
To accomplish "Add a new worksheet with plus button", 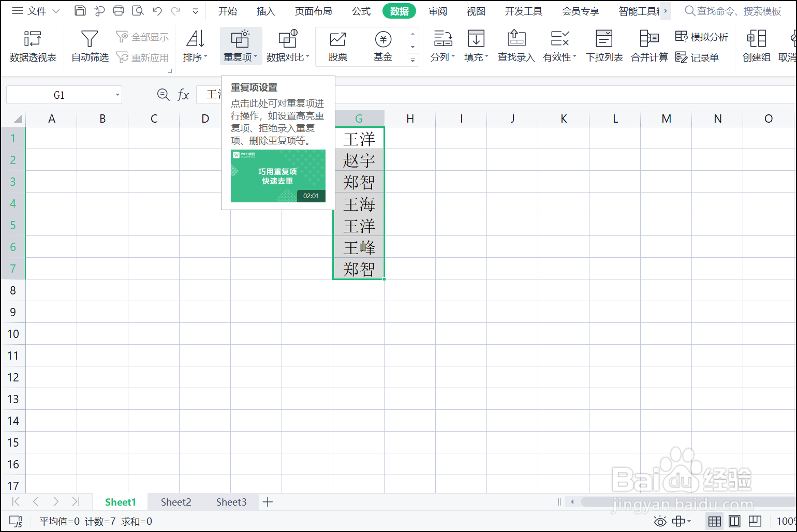I will point(268,501).
